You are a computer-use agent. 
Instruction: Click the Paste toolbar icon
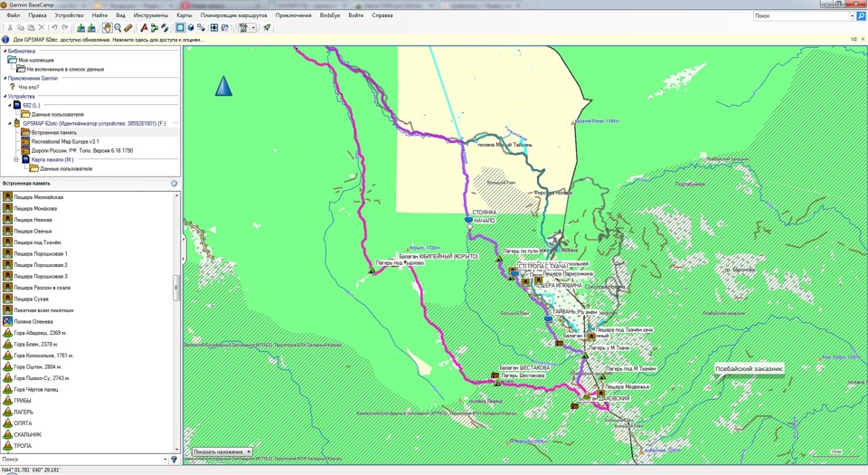[31, 28]
